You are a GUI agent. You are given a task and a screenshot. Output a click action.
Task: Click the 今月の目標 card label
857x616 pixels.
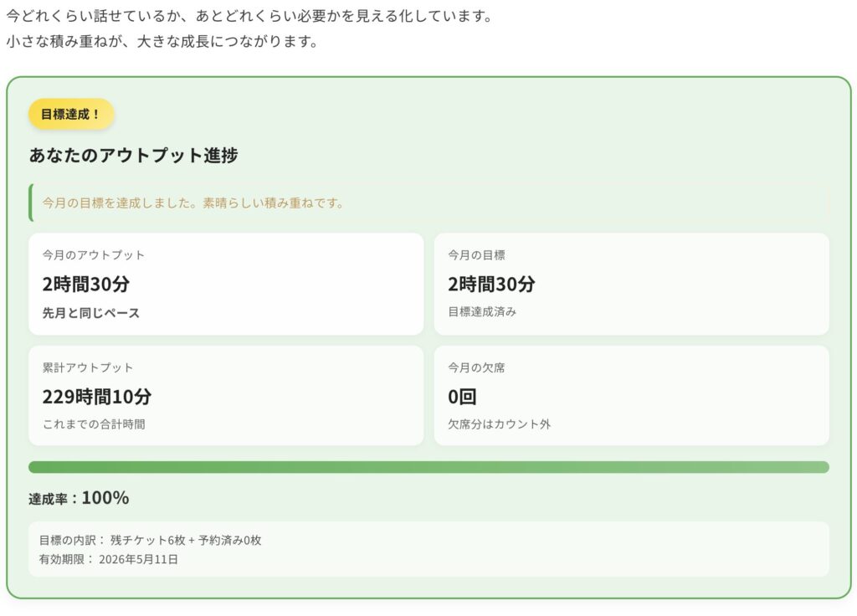pos(476,255)
